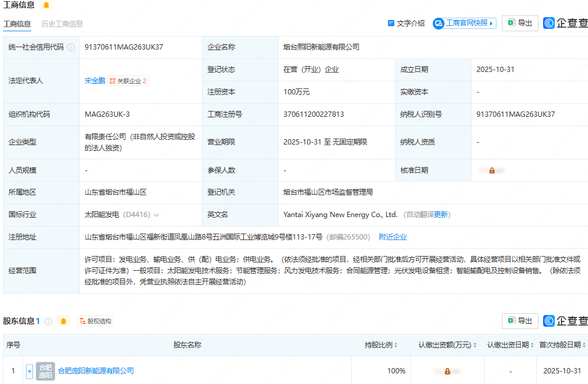The height and width of the screenshot is (384, 588).
Task: Switch to 历史工商信息 tab
Action: coord(62,24)
